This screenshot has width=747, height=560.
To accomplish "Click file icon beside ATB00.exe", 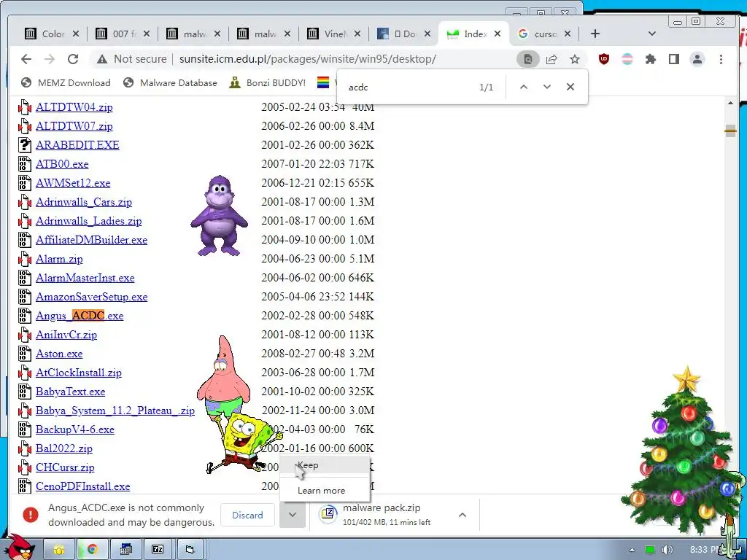I will [25, 164].
